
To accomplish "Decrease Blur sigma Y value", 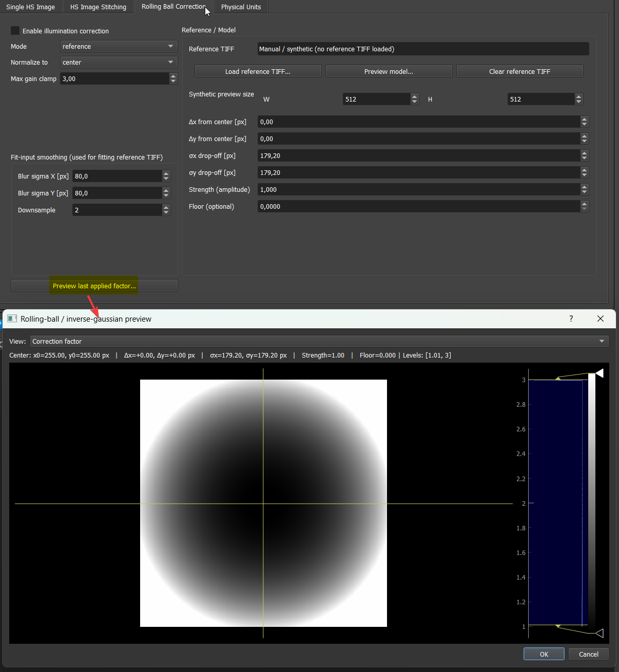I will coord(166,196).
